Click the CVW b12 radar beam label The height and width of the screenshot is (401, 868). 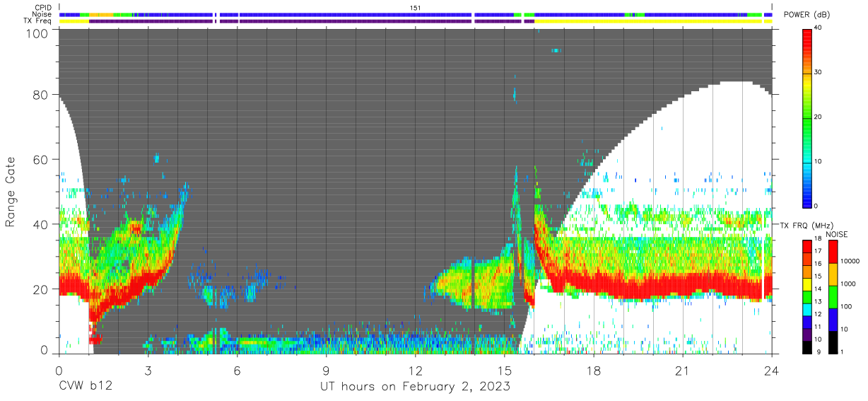(x=85, y=387)
